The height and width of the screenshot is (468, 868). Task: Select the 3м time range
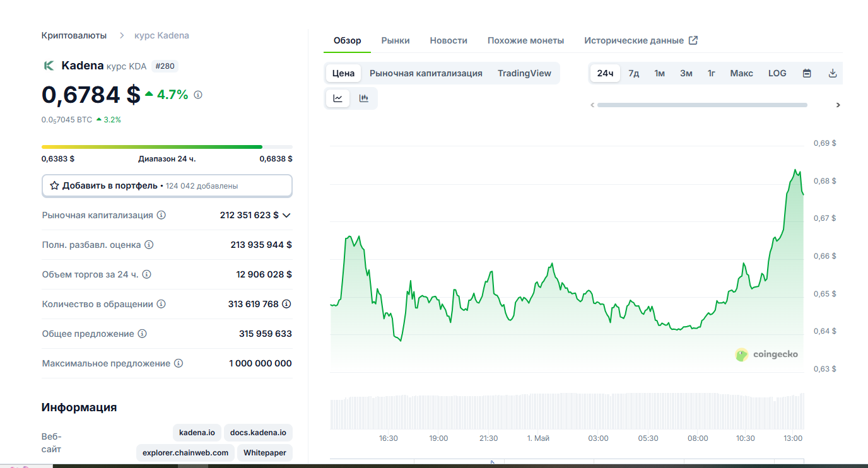(686, 73)
